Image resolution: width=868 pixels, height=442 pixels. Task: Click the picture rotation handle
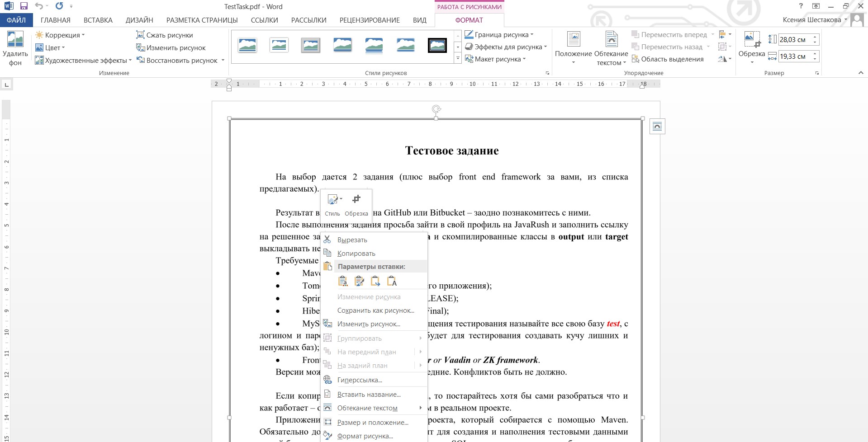[436, 109]
